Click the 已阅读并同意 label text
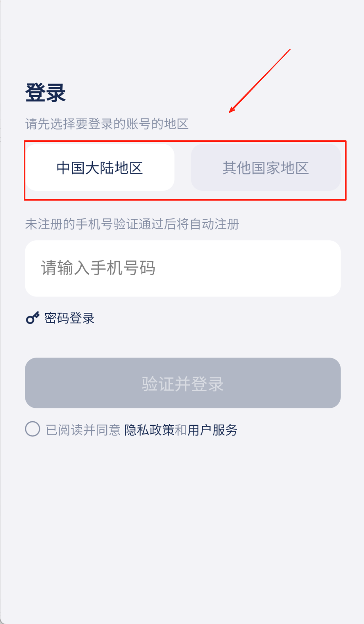The height and width of the screenshot is (624, 364). coord(83,430)
